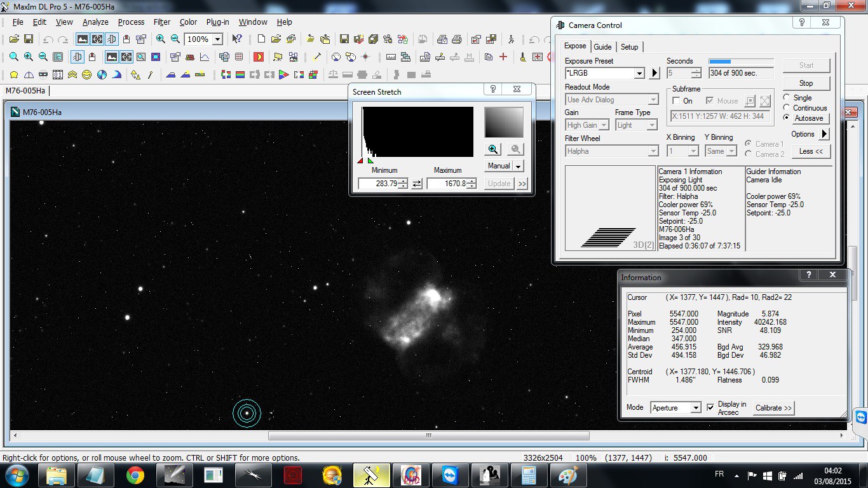Click the green maximum marker on histogram

pos(370,161)
